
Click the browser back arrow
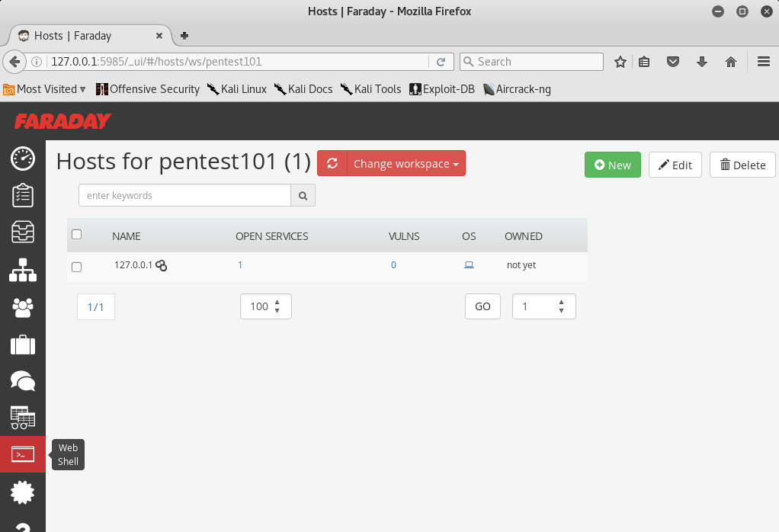coord(14,62)
